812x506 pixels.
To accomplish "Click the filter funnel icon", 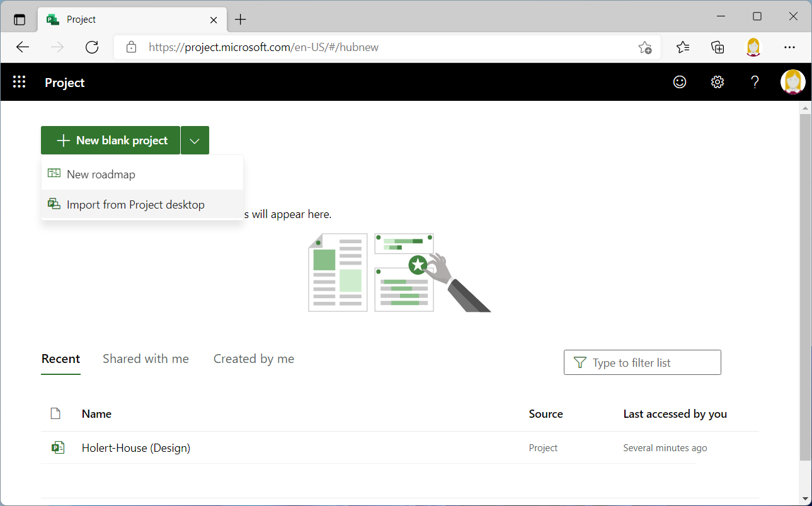I will tap(580, 363).
